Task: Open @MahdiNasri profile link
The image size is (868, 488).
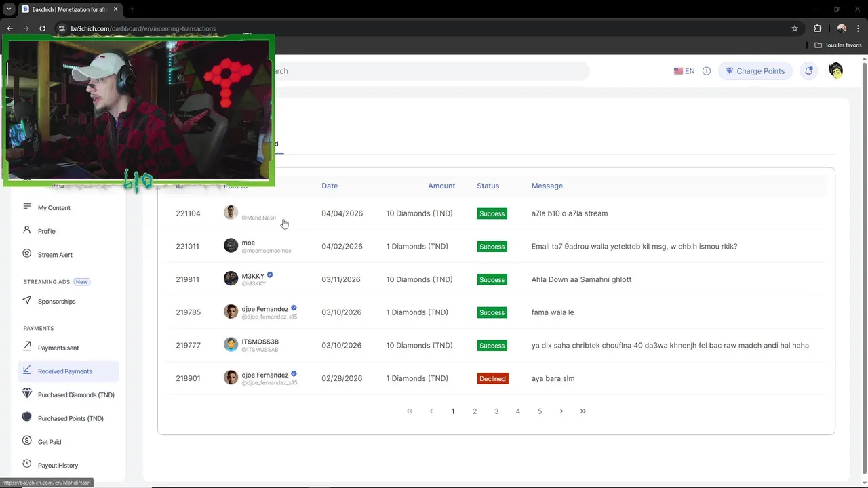Action: pyautogui.click(x=259, y=218)
